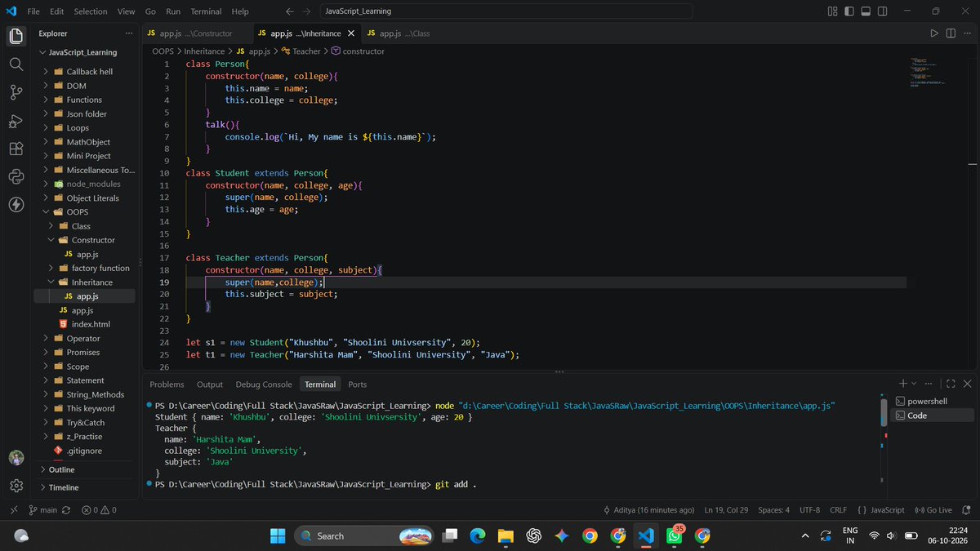Open the Terminal menu

(x=206, y=11)
